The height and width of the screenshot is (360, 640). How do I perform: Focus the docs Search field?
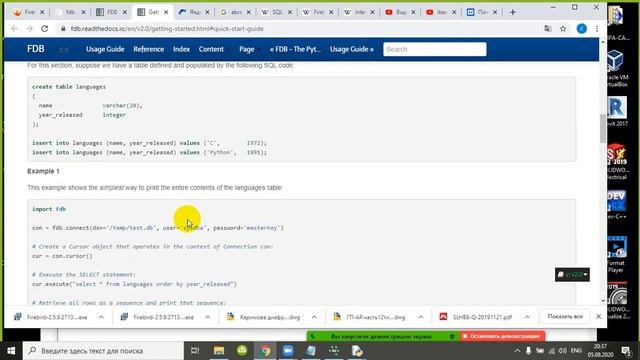coord(435,49)
